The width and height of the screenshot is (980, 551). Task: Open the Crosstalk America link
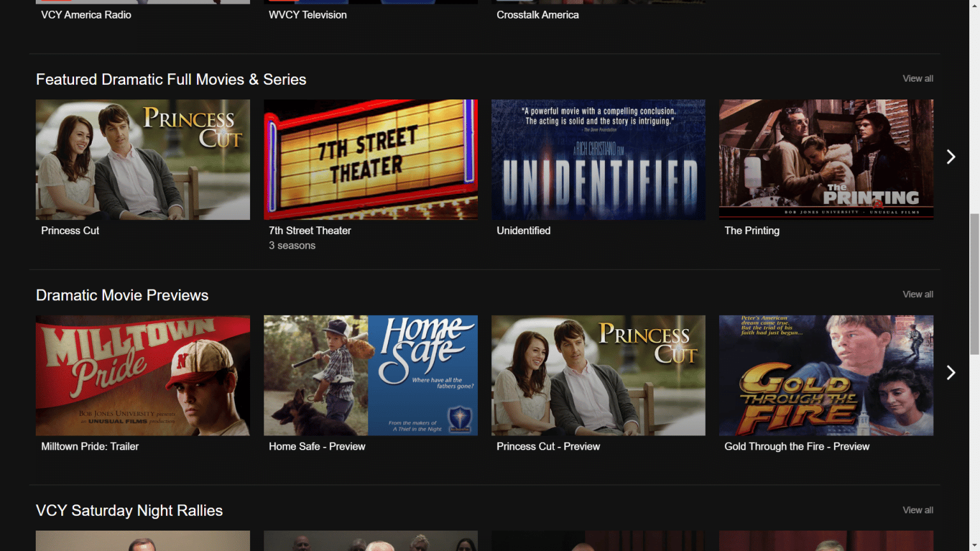pyautogui.click(x=538, y=15)
